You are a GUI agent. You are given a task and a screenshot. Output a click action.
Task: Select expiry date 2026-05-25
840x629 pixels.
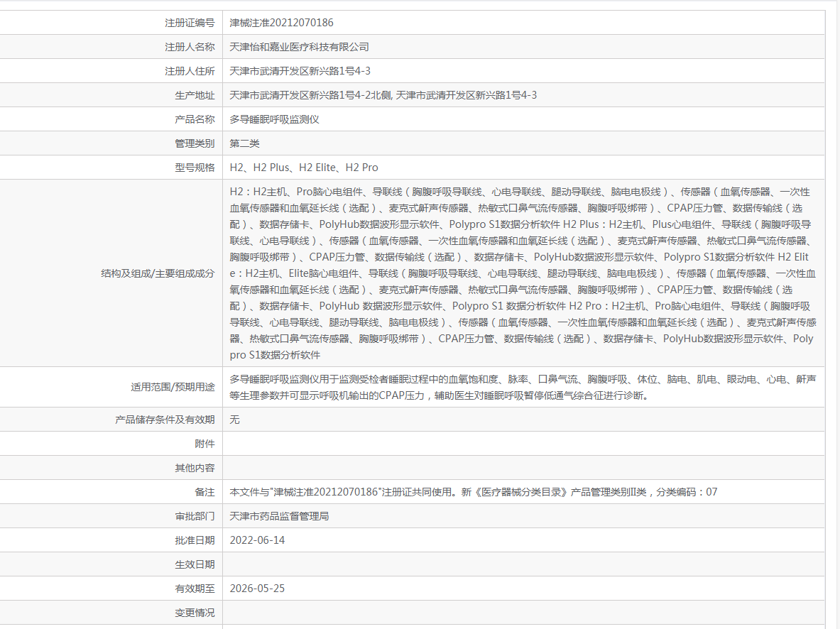pos(257,589)
